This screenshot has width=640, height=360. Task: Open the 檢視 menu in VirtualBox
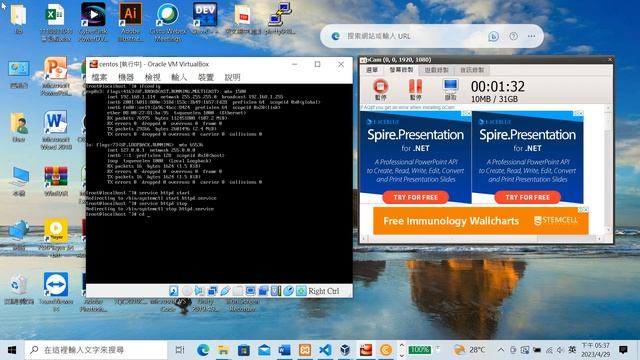pos(152,77)
